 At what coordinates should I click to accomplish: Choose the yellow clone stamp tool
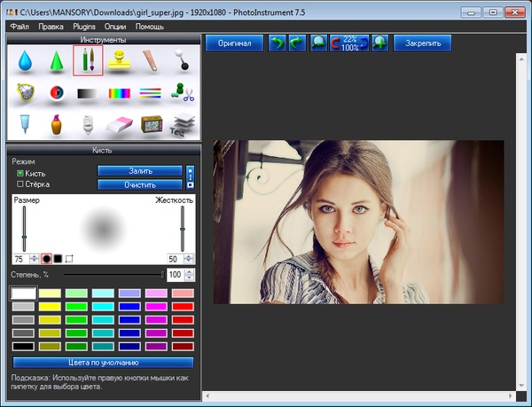pos(120,61)
